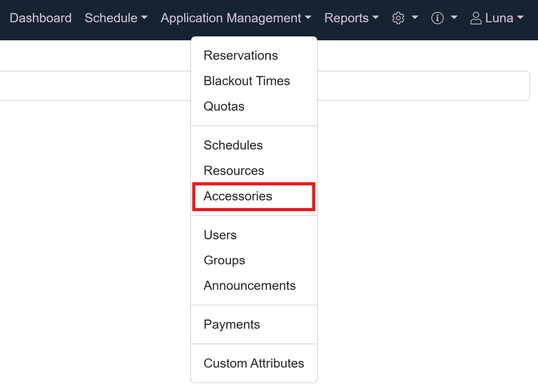Choose Quotas in the dropdown
The height and width of the screenshot is (392, 538).
[224, 106]
